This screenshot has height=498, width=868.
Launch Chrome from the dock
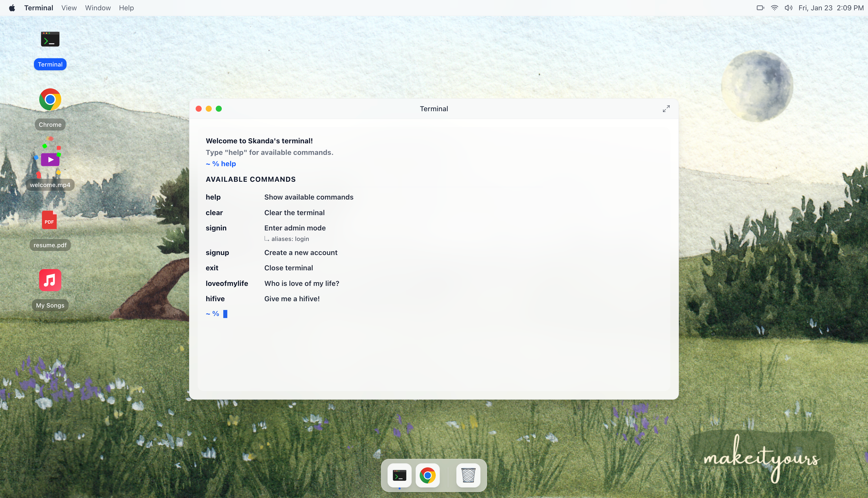coord(427,475)
